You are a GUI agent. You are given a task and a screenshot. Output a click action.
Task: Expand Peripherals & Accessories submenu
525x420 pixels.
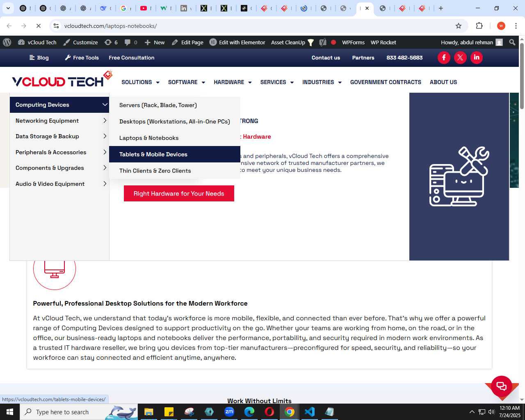(x=59, y=152)
